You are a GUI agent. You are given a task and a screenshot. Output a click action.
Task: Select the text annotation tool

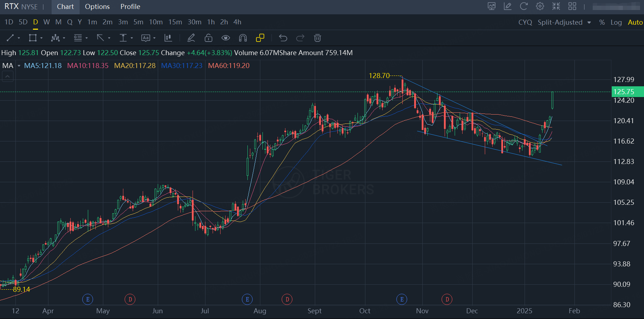coord(146,38)
